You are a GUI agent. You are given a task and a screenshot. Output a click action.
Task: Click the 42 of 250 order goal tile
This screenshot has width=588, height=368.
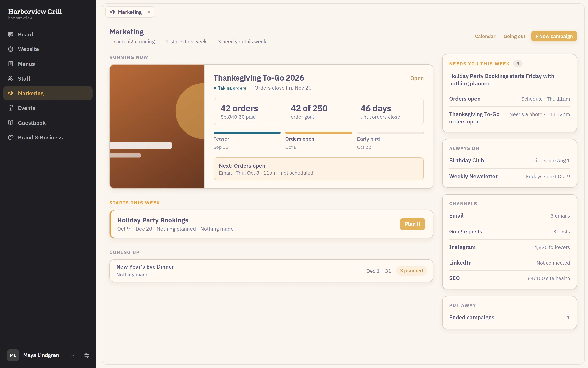[319, 111]
